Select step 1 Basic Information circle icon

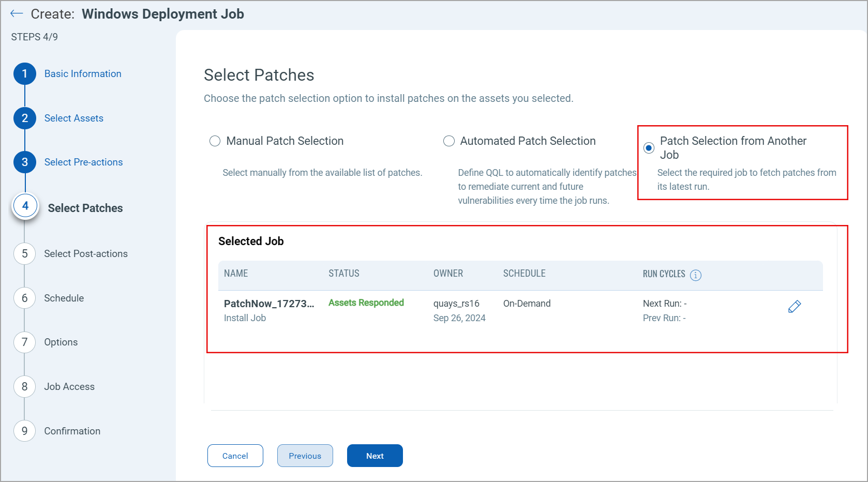(x=24, y=73)
